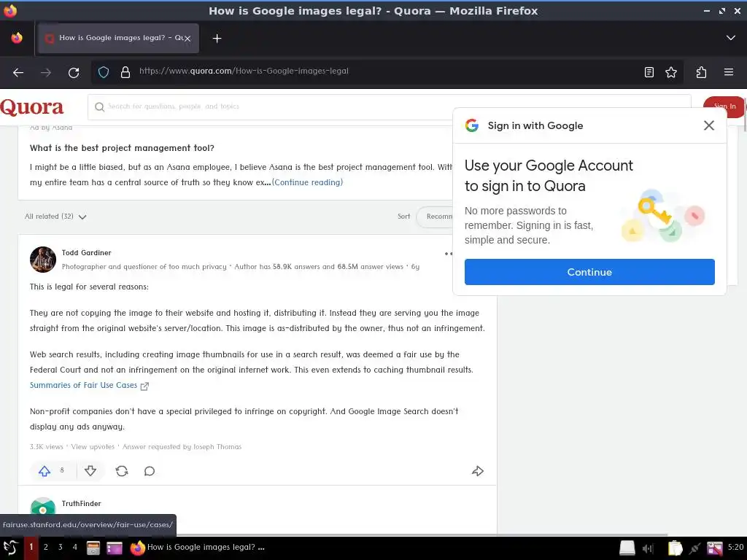Open the Sort Recommended dropdown
The image size is (747, 560).
pyautogui.click(x=435, y=217)
